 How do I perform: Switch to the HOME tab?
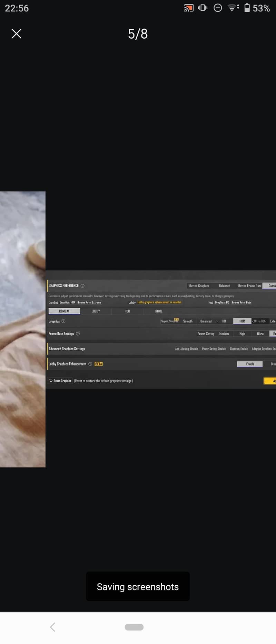(x=159, y=311)
